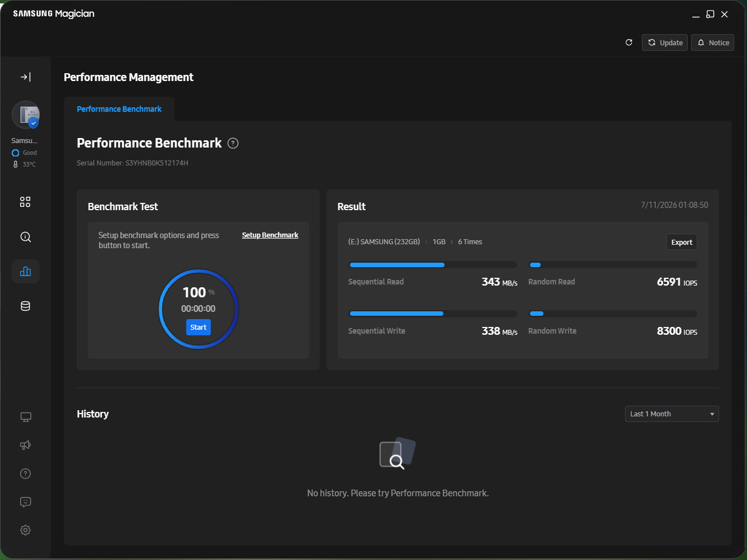747x560 pixels.
Task: Click the 343 MB/s value
Action: pyautogui.click(x=499, y=282)
